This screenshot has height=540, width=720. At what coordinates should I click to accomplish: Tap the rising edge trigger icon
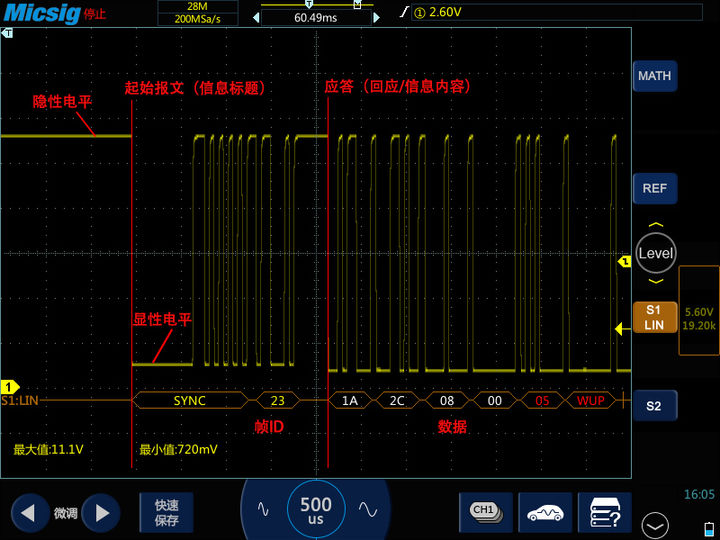pos(404,12)
